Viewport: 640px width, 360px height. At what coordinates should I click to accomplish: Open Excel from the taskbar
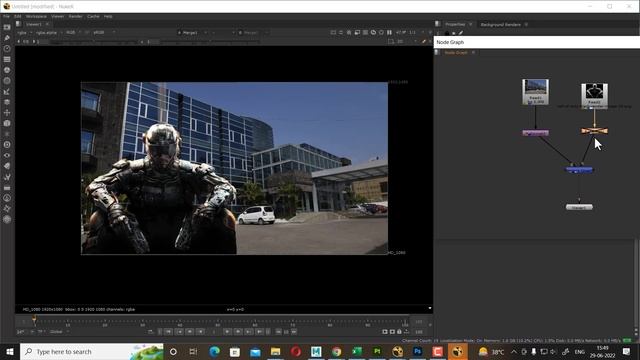[357, 351]
